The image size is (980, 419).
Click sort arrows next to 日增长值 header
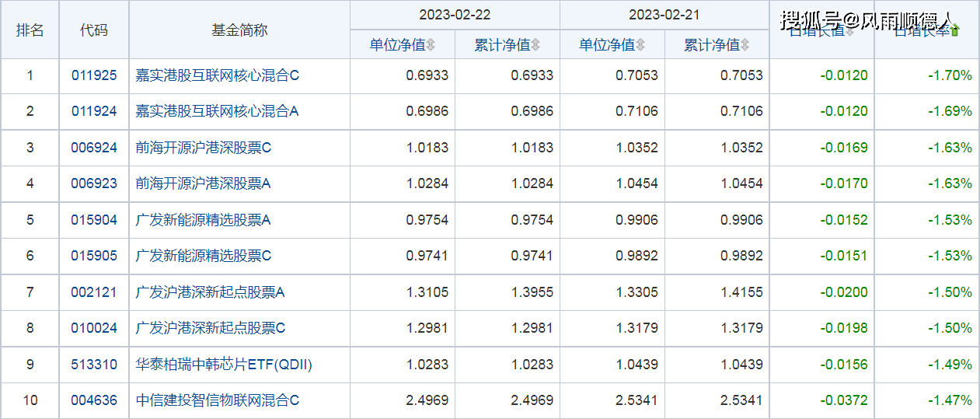[x=849, y=32]
